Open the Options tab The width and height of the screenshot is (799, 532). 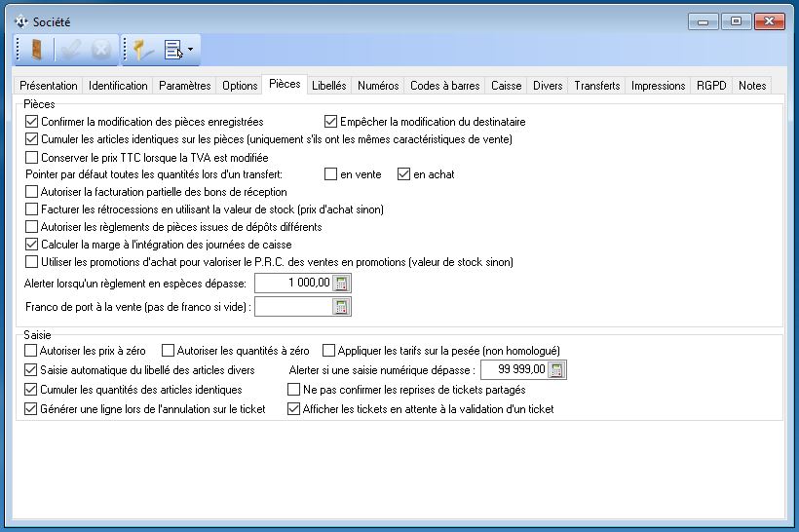click(x=240, y=86)
